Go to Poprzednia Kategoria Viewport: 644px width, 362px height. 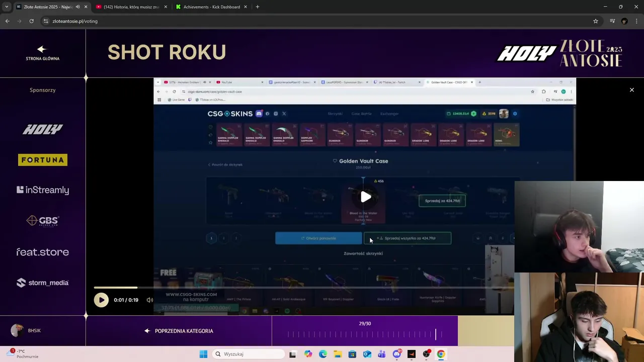click(179, 331)
